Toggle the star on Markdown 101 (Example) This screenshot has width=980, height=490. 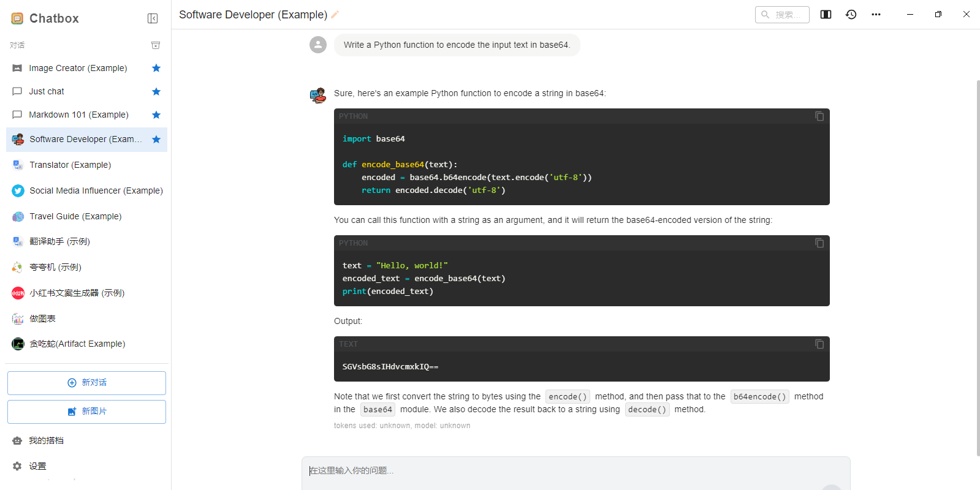[156, 115]
